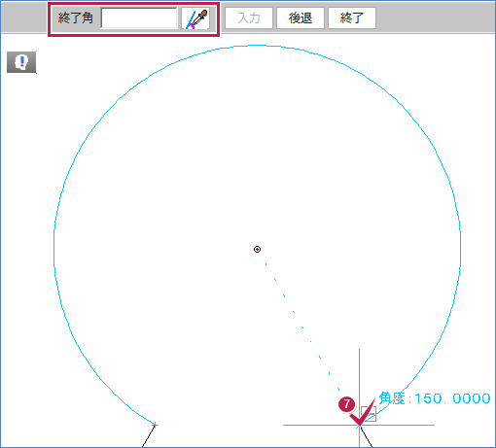Click the red number 7 step badge
Image resolution: width=496 pixels, height=448 pixels.
346,404
